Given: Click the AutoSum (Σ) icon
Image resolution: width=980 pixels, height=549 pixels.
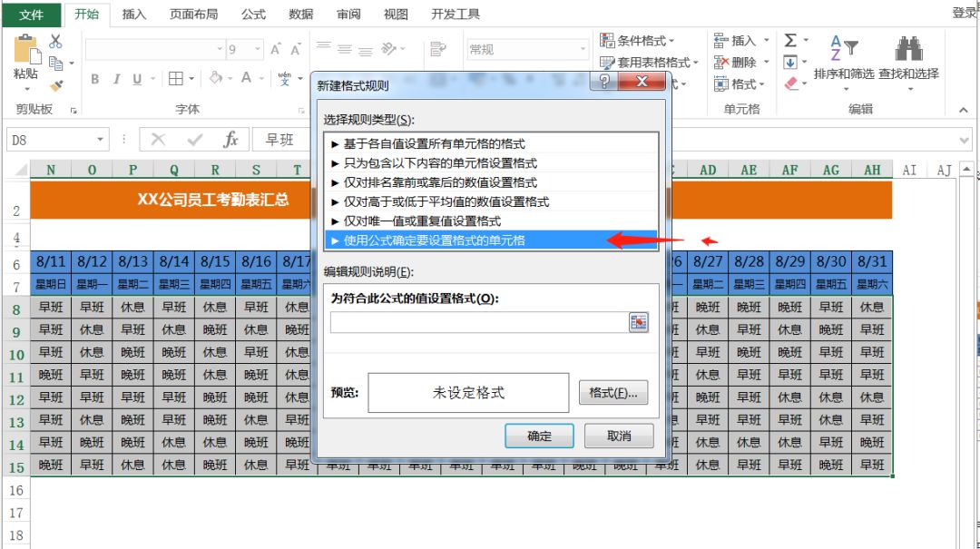Looking at the screenshot, I should (x=789, y=40).
